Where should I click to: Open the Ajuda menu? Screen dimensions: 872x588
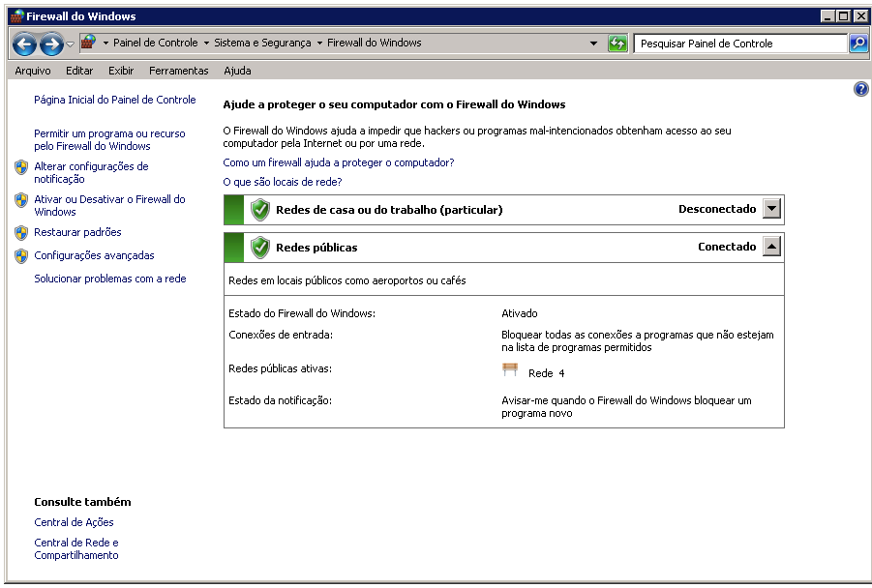click(x=237, y=71)
